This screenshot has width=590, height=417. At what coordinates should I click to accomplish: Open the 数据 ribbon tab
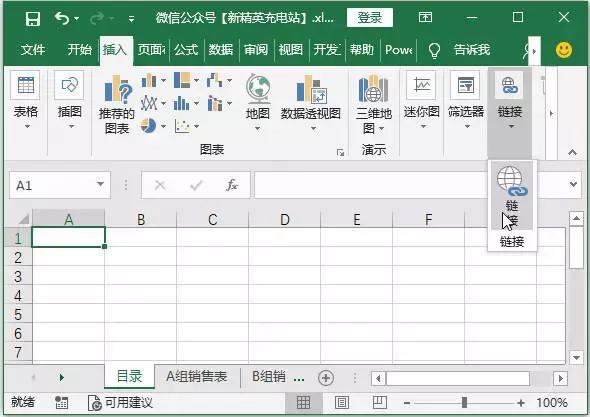coord(221,49)
